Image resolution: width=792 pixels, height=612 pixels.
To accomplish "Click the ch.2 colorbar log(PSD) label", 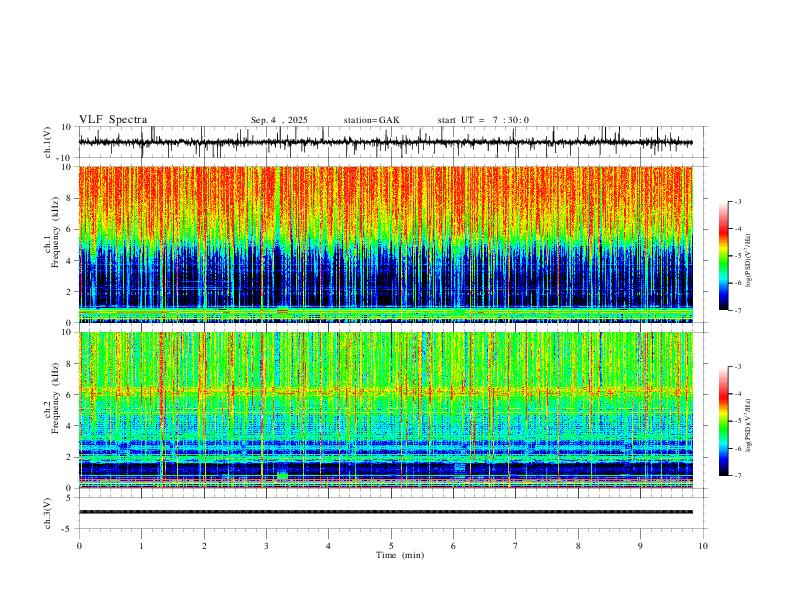I will [748, 425].
